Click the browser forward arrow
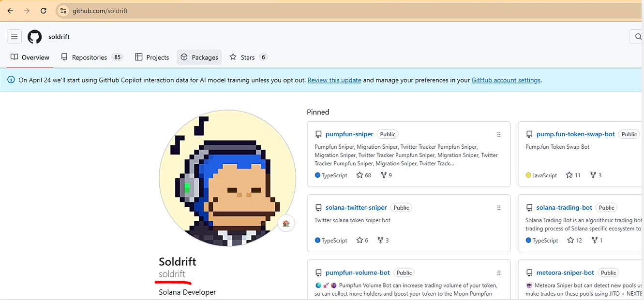The width and height of the screenshot is (644, 300). point(27,11)
